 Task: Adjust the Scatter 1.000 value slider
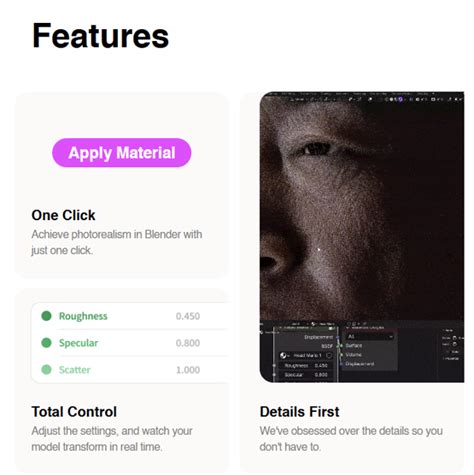click(188, 370)
